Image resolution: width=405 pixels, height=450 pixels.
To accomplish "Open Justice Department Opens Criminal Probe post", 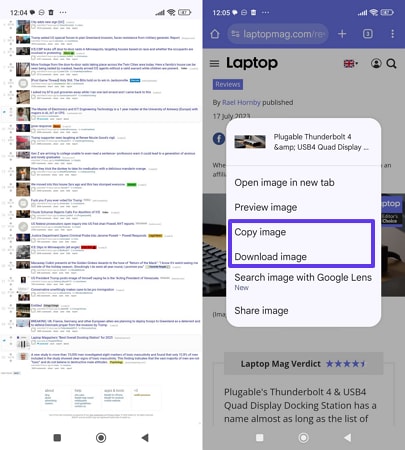I will point(89,235).
